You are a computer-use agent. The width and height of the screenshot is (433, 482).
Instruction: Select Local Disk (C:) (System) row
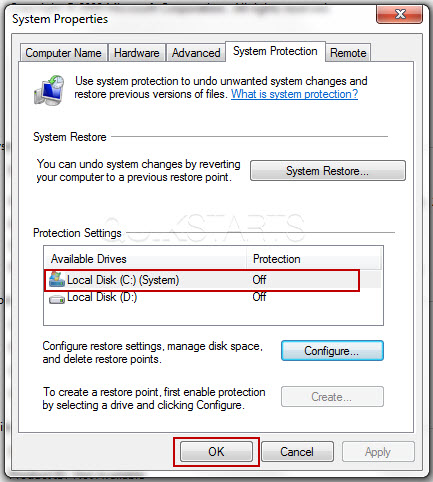click(x=212, y=280)
